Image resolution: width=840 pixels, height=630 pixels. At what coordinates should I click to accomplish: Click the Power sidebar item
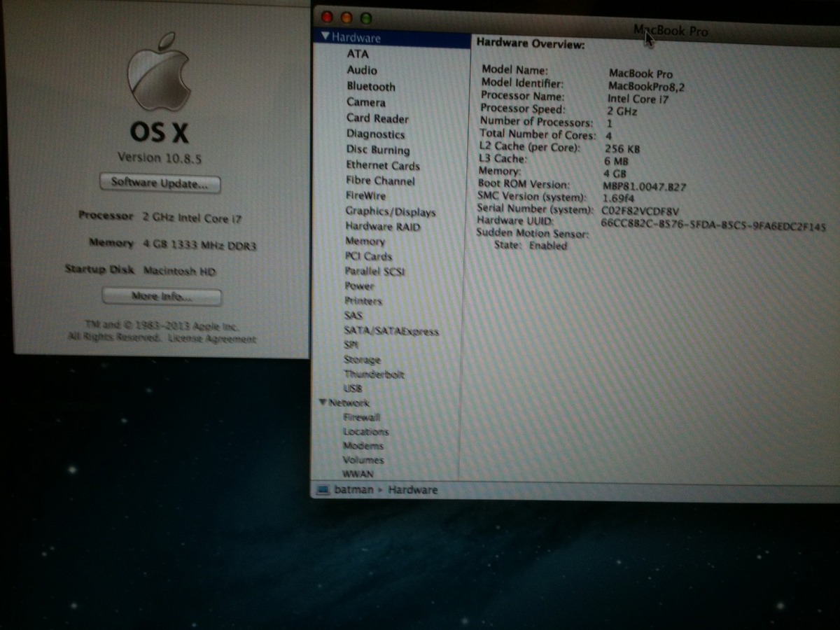pos(359,286)
